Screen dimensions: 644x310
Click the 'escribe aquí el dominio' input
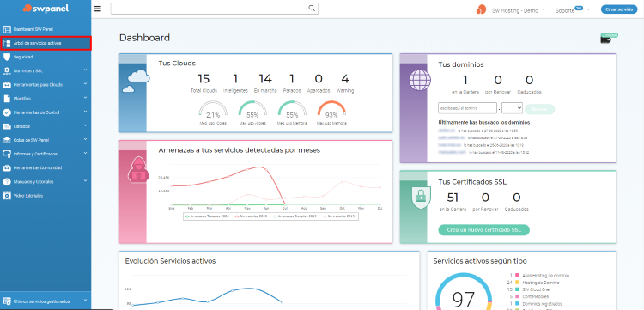pos(467,108)
